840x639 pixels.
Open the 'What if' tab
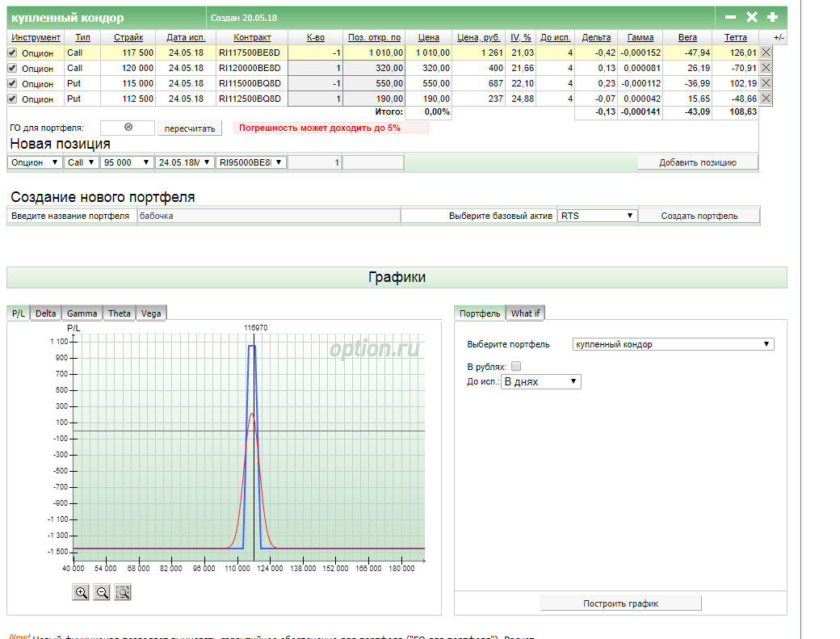526,313
